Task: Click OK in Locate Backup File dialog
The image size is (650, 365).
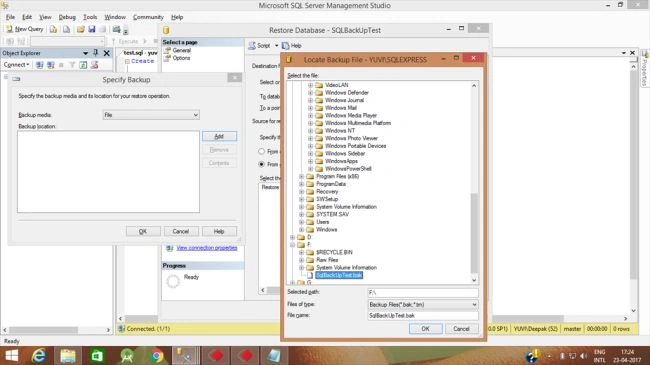Action: click(x=425, y=328)
